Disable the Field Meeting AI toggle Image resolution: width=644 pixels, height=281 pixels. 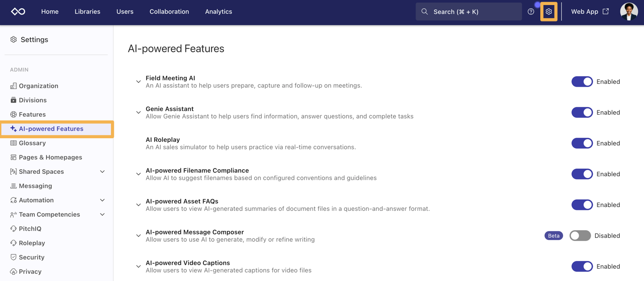click(582, 82)
